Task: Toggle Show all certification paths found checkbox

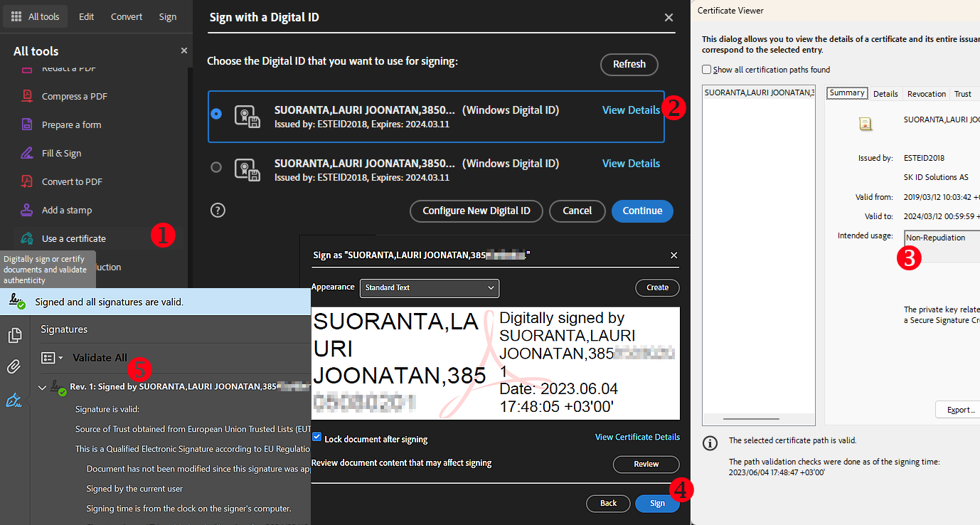Action: pos(706,70)
